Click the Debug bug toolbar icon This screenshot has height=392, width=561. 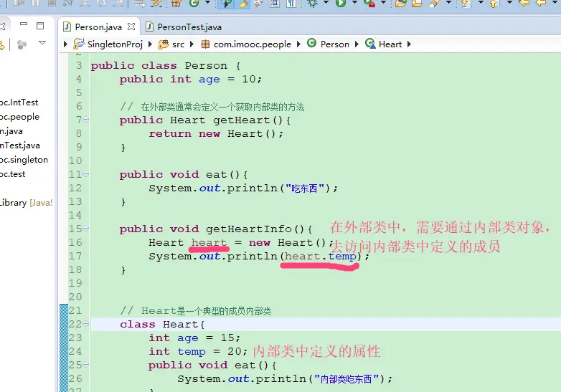(312, 4)
